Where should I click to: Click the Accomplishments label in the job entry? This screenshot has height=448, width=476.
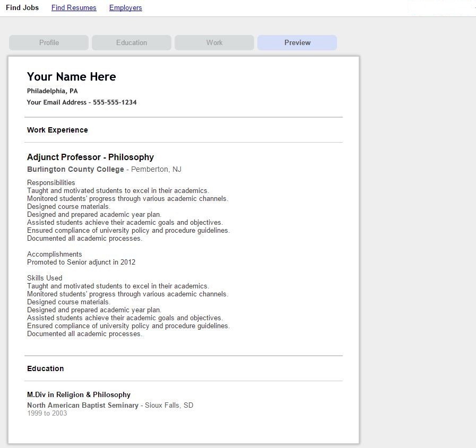(x=54, y=254)
